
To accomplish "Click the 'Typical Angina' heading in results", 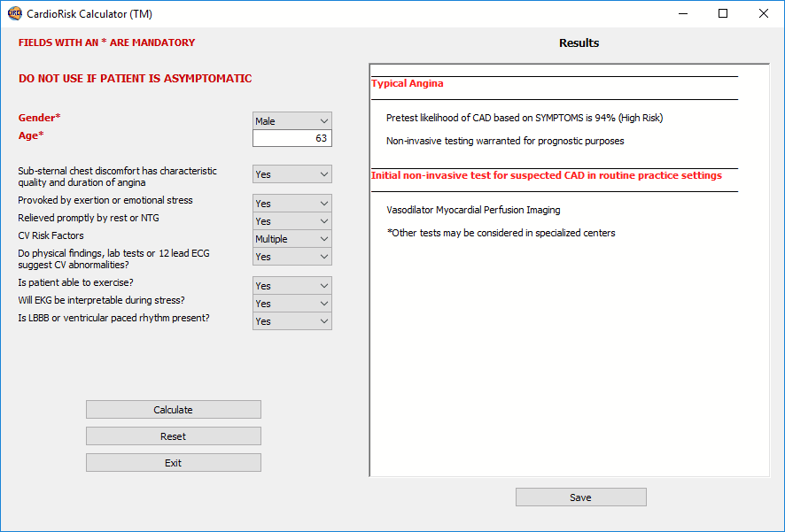I will click(x=408, y=83).
